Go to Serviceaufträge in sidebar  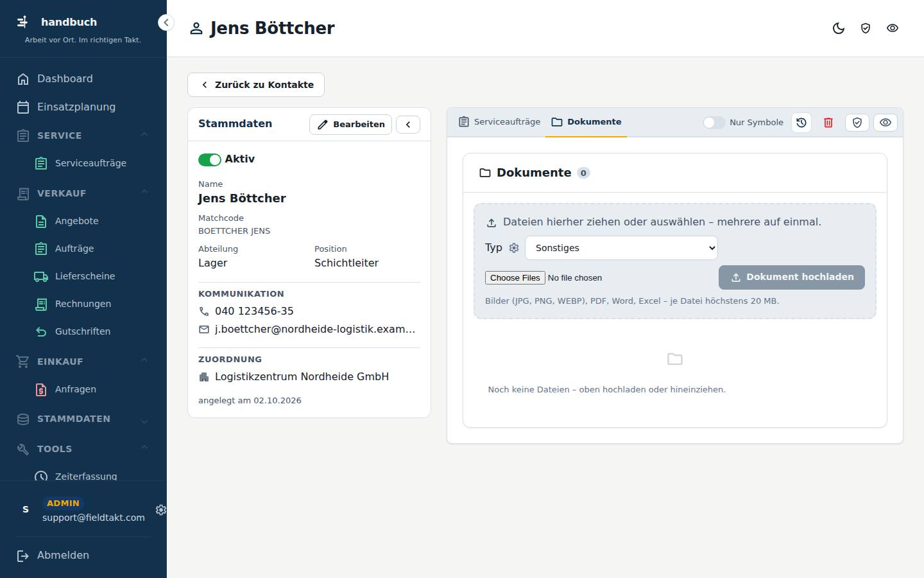pos(90,163)
